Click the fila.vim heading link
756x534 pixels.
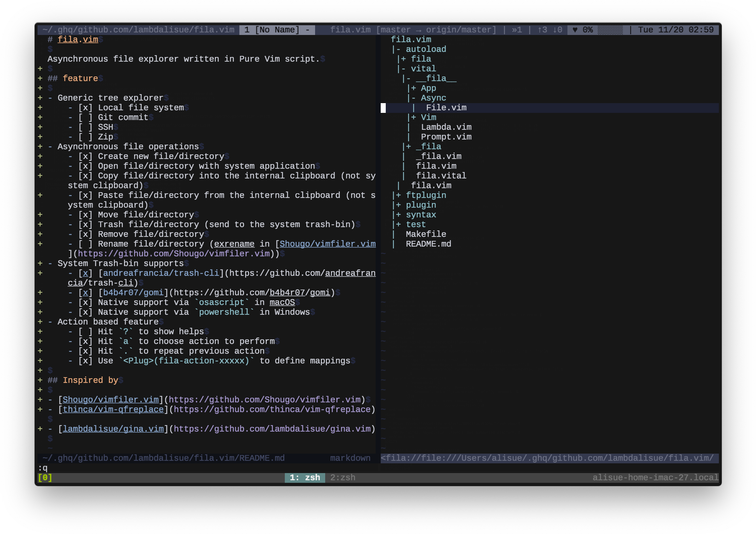[x=78, y=39]
